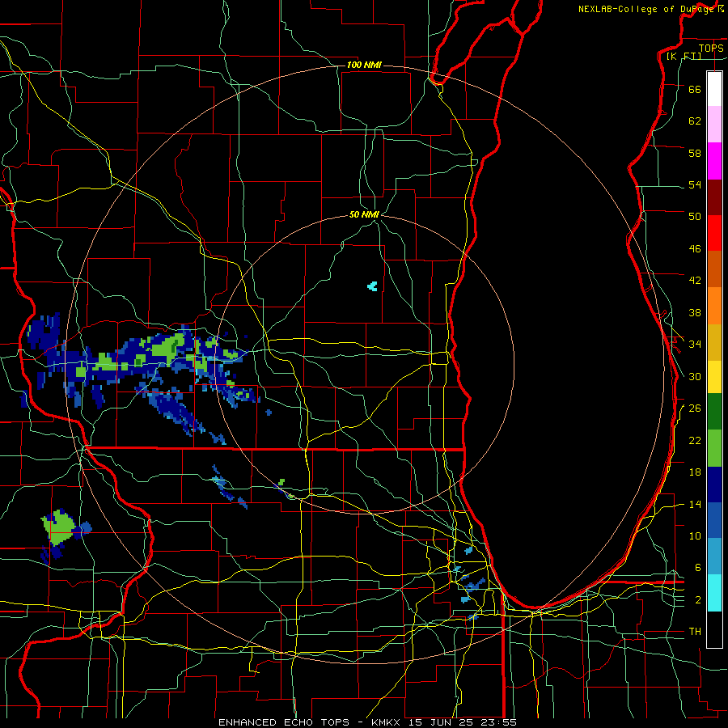The image size is (728, 728).
Task: Click the cyan legend swatch
Action: click(x=714, y=593)
